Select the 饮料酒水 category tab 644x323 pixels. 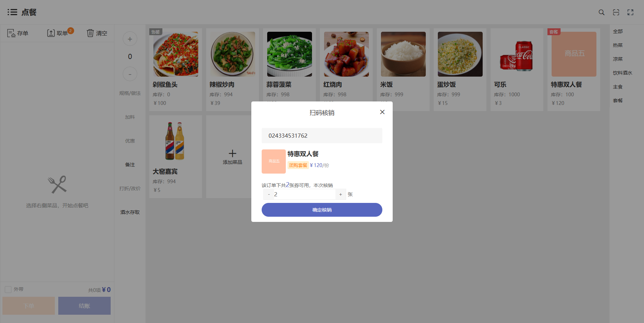tap(622, 73)
